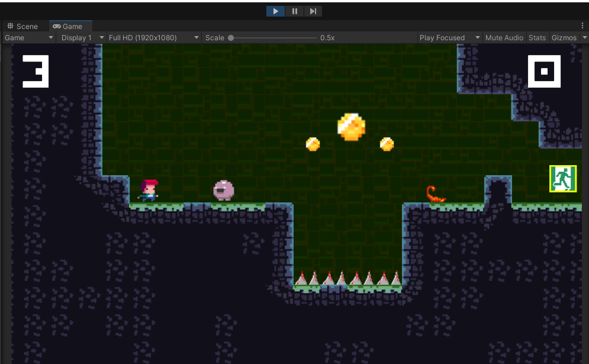Select the Game tab
The image size is (589, 364).
[x=70, y=26]
